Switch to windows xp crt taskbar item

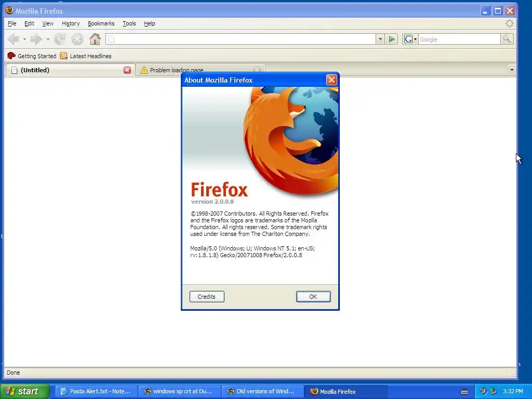pyautogui.click(x=180, y=391)
